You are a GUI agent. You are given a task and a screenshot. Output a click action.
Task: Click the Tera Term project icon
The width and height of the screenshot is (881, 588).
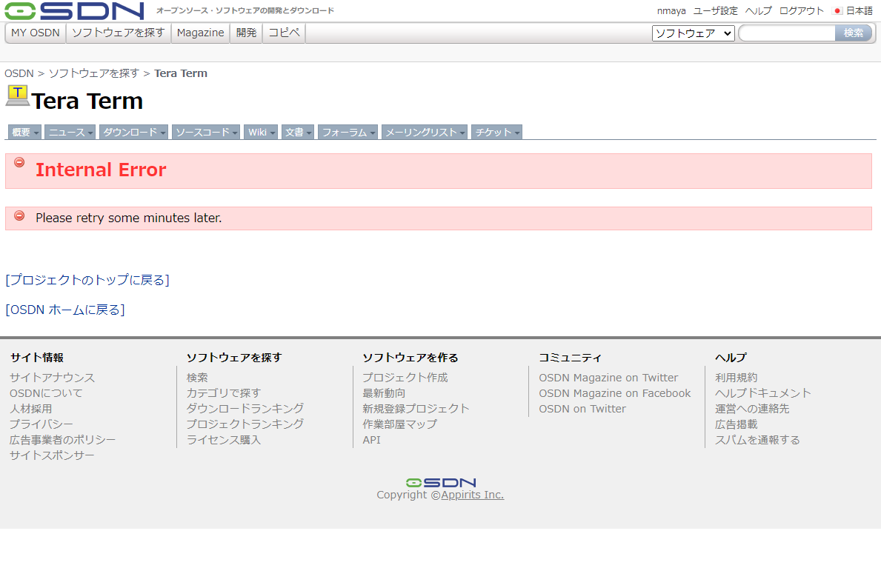pos(18,95)
